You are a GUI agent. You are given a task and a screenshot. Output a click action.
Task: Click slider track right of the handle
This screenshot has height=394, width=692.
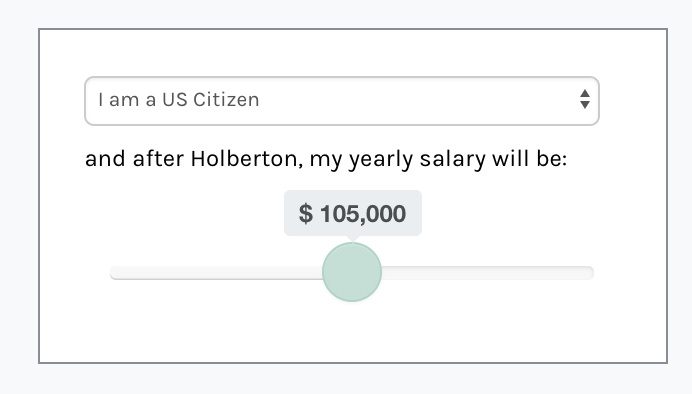pos(488,273)
